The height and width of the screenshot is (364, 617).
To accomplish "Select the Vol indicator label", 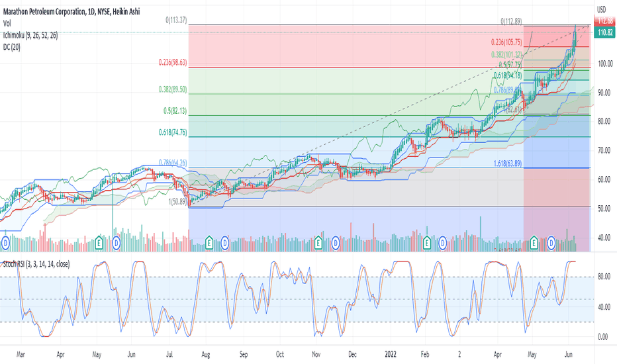I will [x=7, y=24].
